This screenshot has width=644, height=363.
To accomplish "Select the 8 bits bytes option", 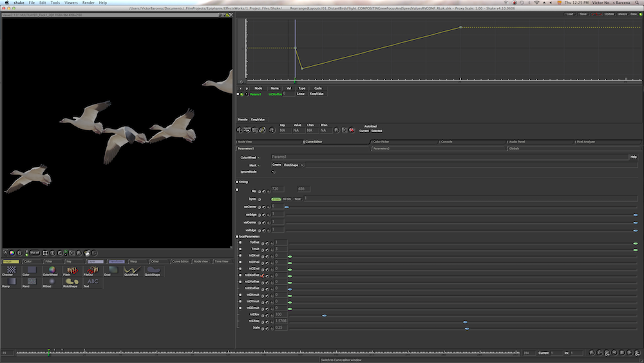I will pyautogui.click(x=276, y=199).
